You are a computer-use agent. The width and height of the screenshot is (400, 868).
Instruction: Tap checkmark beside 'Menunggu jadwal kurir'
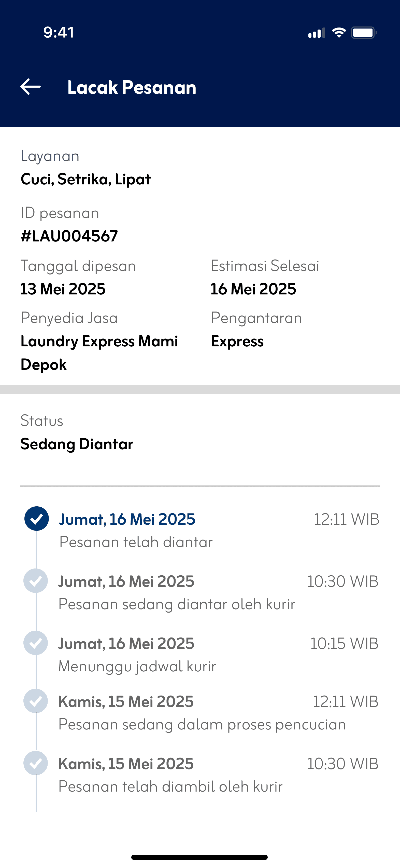[x=36, y=643]
